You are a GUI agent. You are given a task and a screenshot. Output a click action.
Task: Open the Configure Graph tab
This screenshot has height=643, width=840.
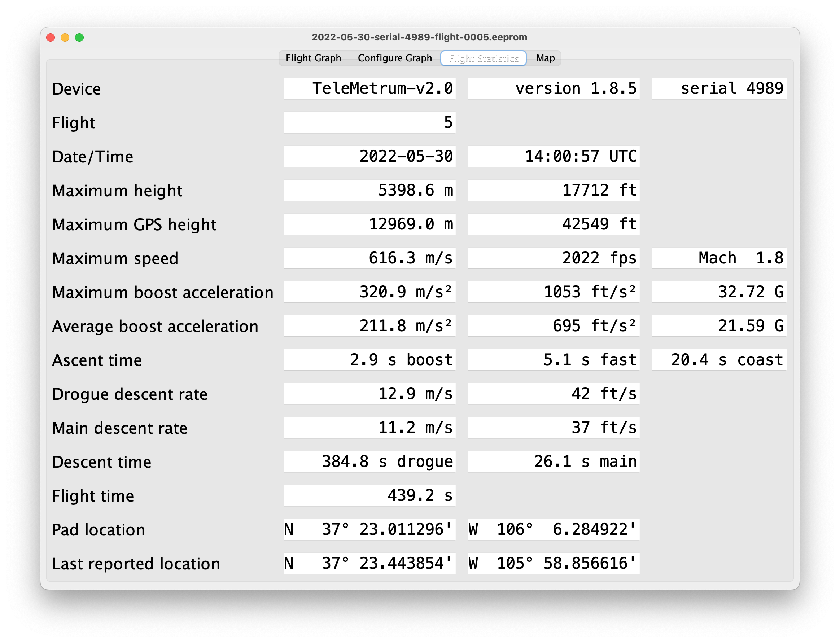pyautogui.click(x=394, y=58)
